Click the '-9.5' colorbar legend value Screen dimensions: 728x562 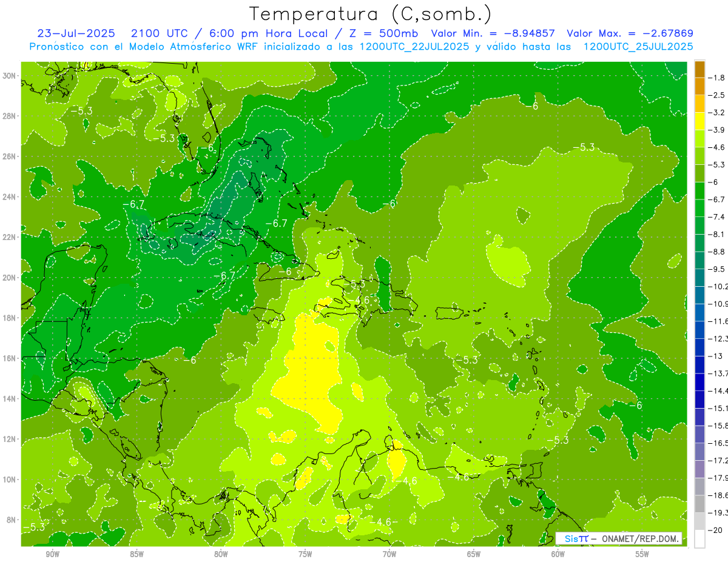(x=716, y=269)
